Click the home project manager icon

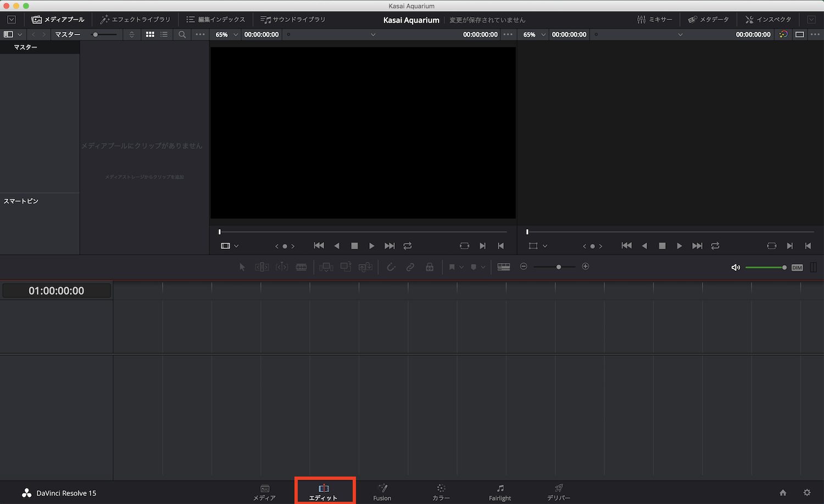[783, 492]
